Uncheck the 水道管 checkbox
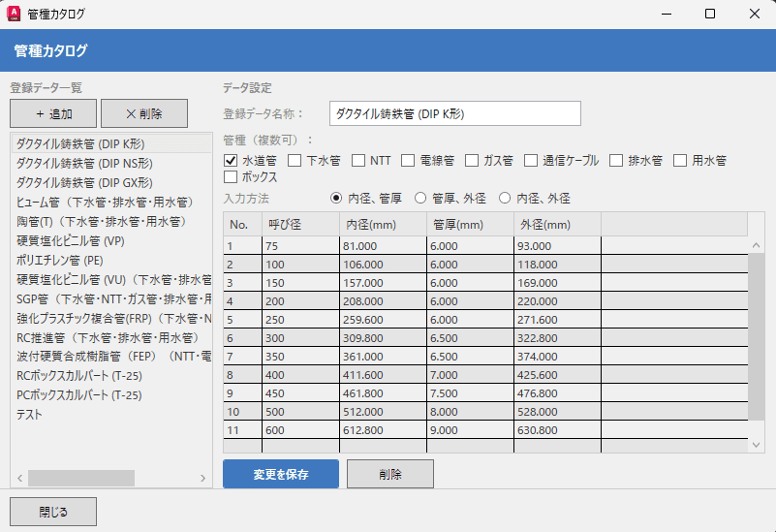Image resolution: width=776 pixels, height=532 pixels. (231, 160)
